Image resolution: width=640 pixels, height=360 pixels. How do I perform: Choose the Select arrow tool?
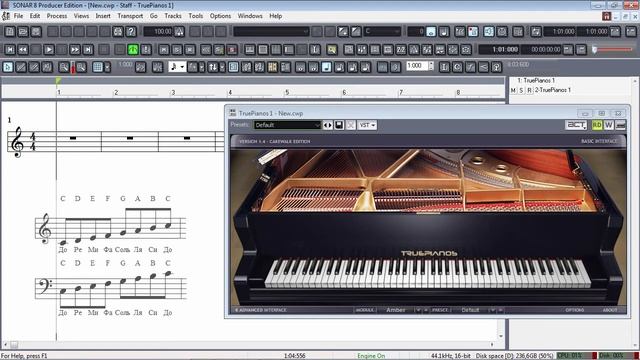tap(8, 67)
